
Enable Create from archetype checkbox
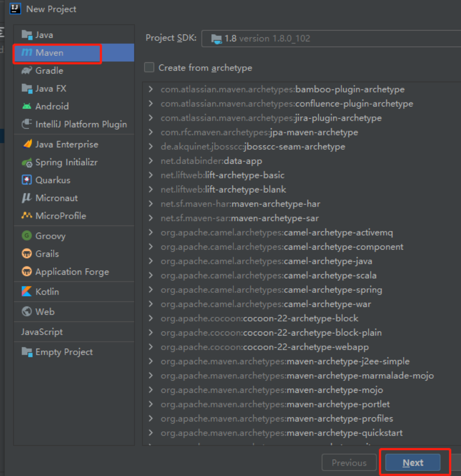[149, 68]
